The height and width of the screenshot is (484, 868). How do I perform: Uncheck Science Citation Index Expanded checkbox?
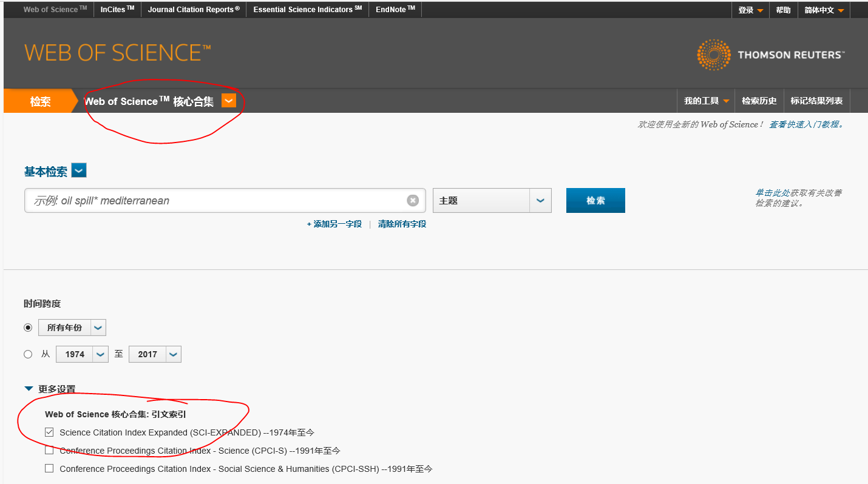(49, 432)
